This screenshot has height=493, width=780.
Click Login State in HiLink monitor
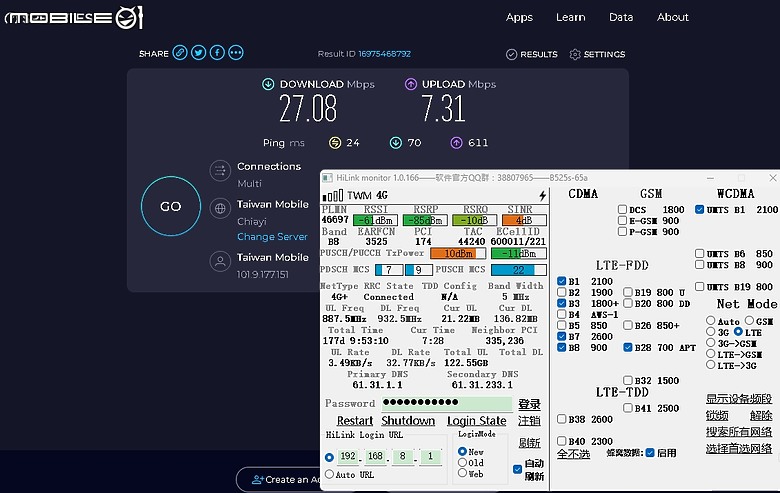[x=477, y=421]
